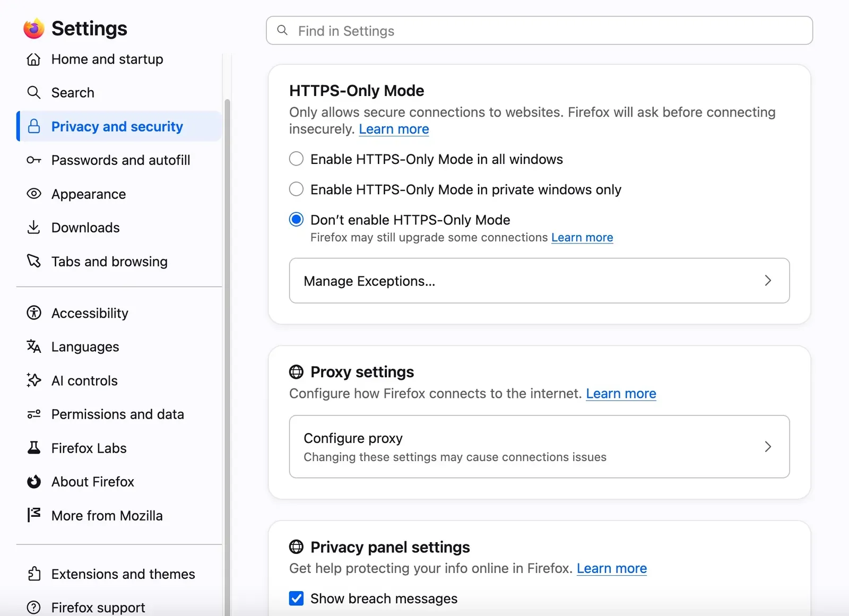Click the Search magnifier icon in sidebar

pyautogui.click(x=33, y=93)
